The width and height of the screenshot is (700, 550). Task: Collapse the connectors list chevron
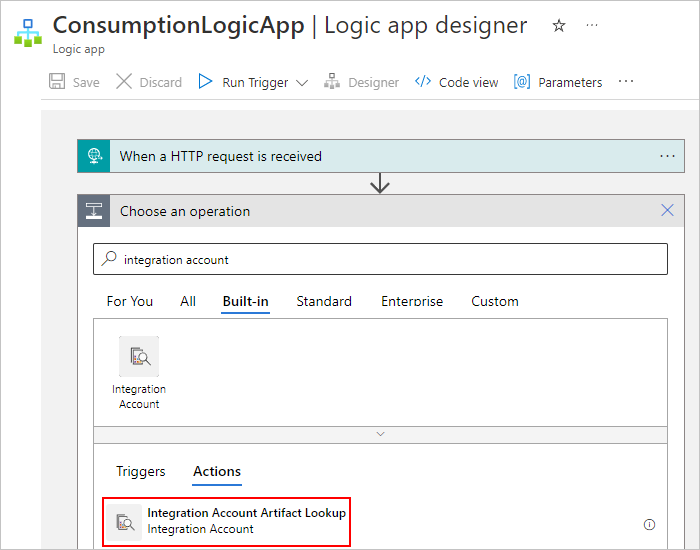click(380, 434)
